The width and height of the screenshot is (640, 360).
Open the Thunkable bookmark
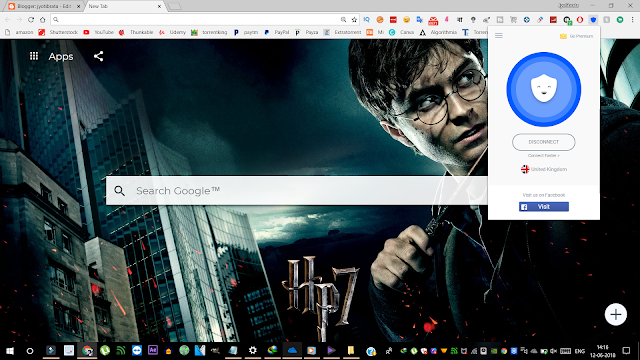(x=136, y=32)
